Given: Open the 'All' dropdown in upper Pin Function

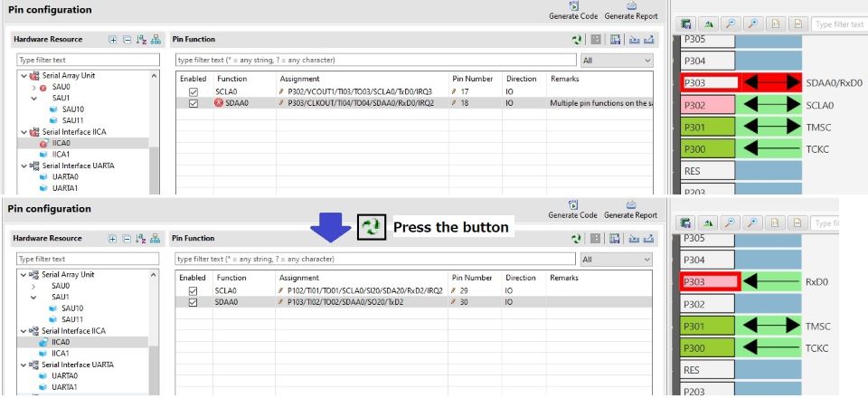Looking at the screenshot, I should [617, 61].
